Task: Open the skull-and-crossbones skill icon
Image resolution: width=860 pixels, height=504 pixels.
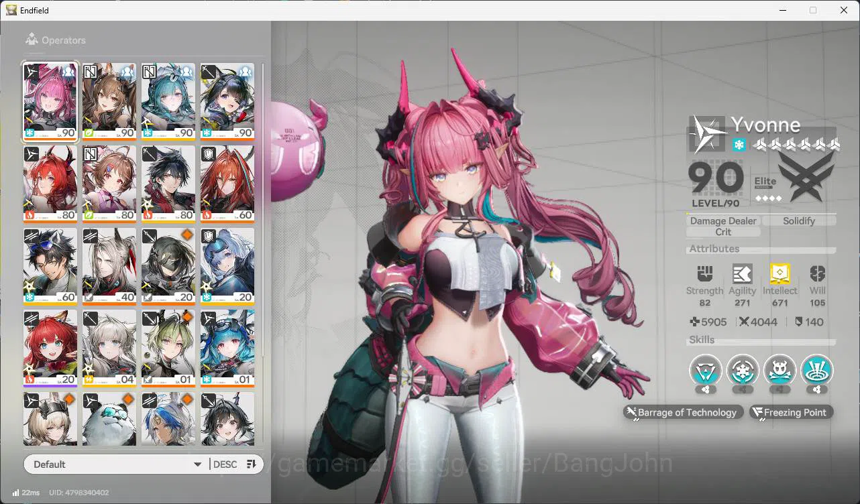Action: [x=780, y=370]
